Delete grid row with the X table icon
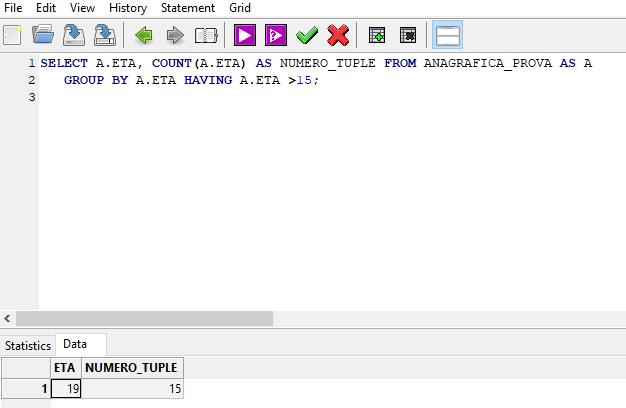The image size is (626, 408). coord(408,35)
